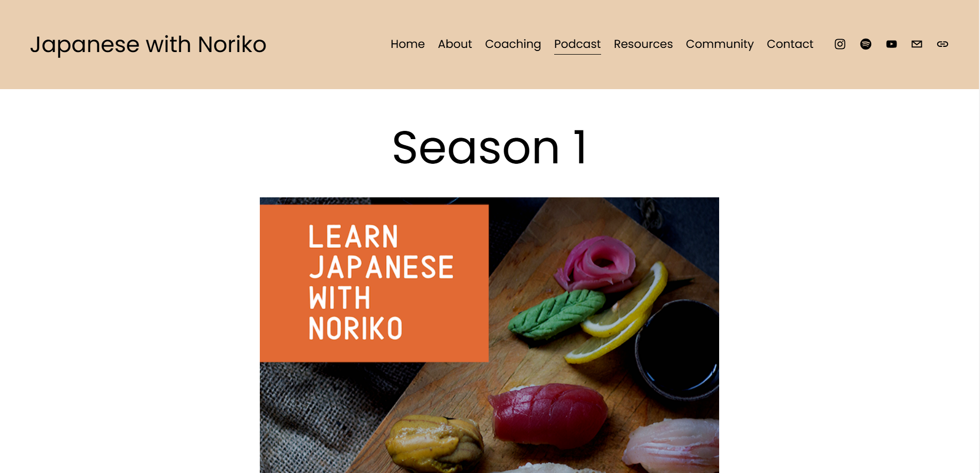Click the YouTube channel icon

[x=891, y=44]
